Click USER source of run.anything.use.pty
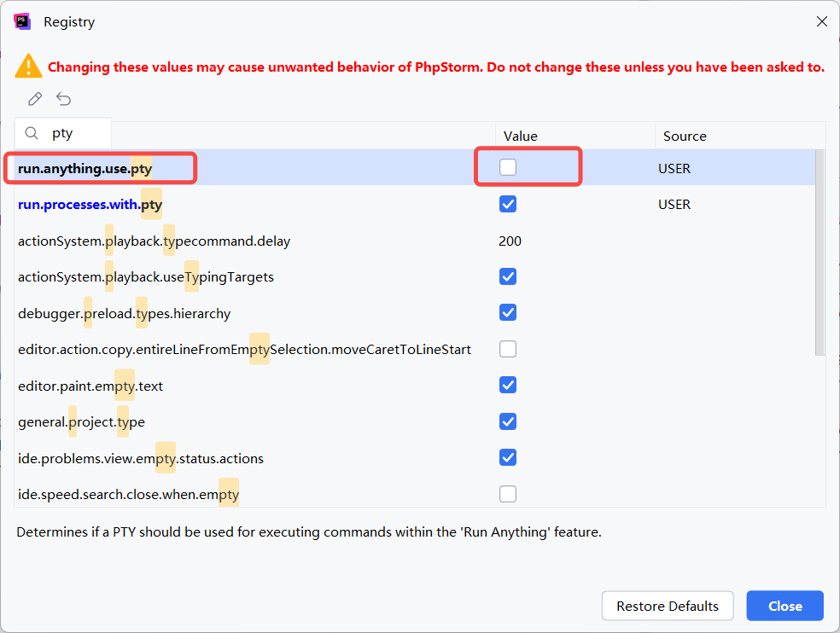This screenshot has height=633, width=840. [x=674, y=168]
